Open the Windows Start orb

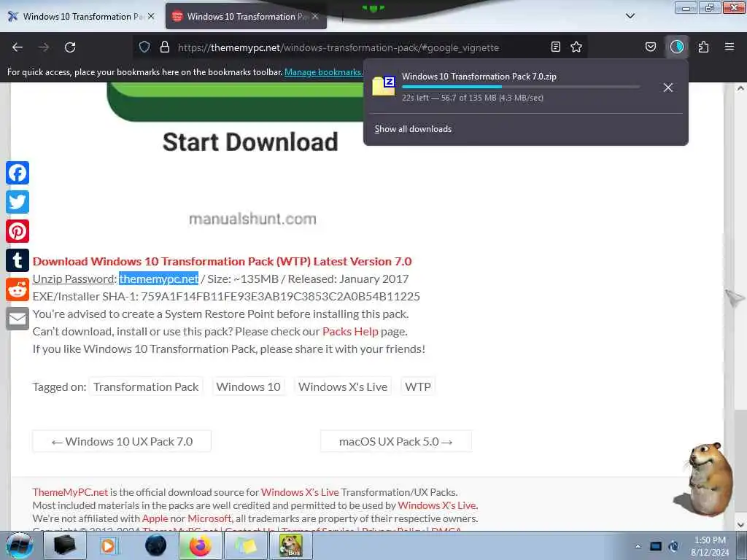[19, 545]
